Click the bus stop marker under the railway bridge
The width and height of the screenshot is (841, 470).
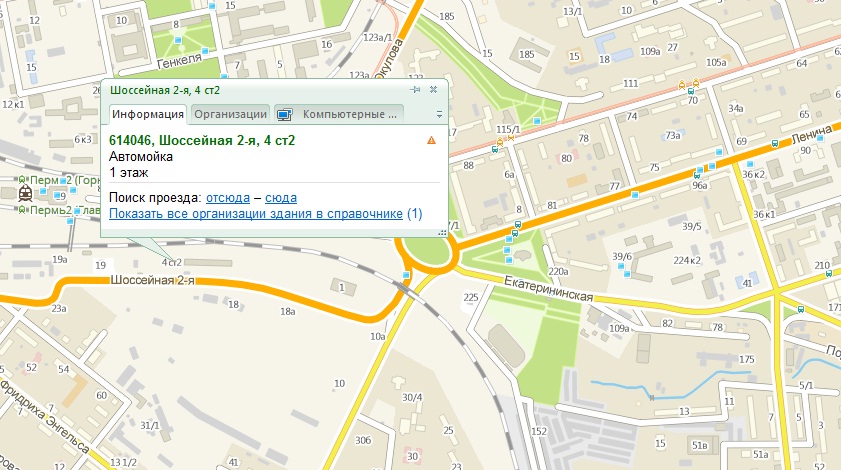pos(406,275)
